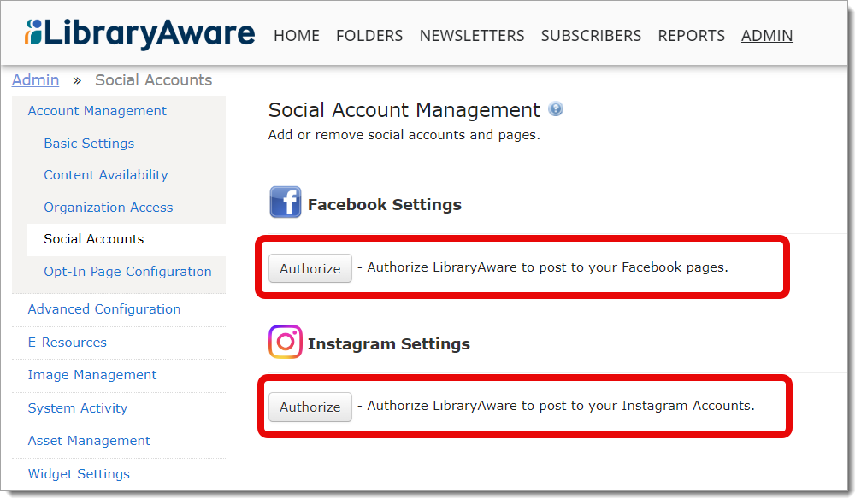Open Opt-In Page Configuration

127,272
